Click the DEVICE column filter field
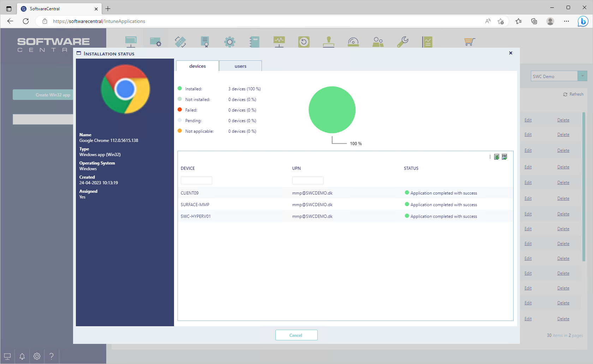 [196, 180]
